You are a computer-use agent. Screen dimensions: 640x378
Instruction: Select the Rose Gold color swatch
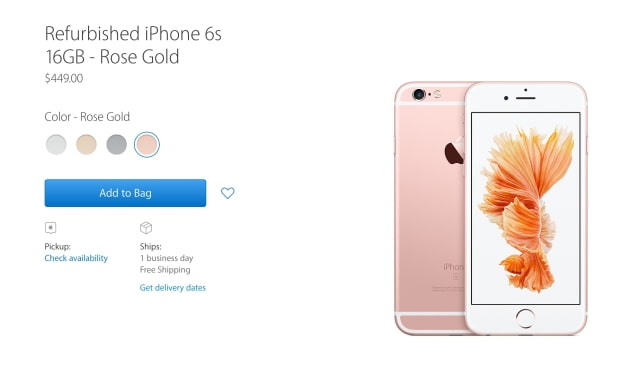[147, 145]
